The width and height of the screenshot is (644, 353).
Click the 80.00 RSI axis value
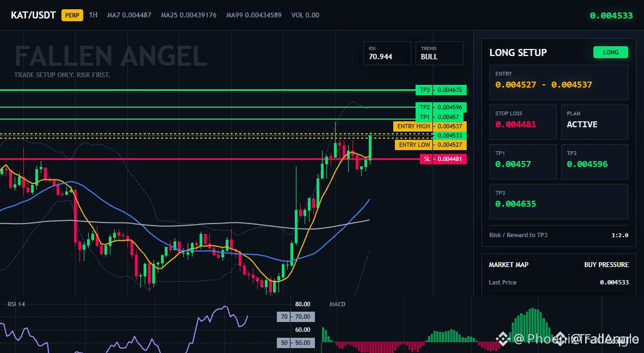tap(303, 304)
